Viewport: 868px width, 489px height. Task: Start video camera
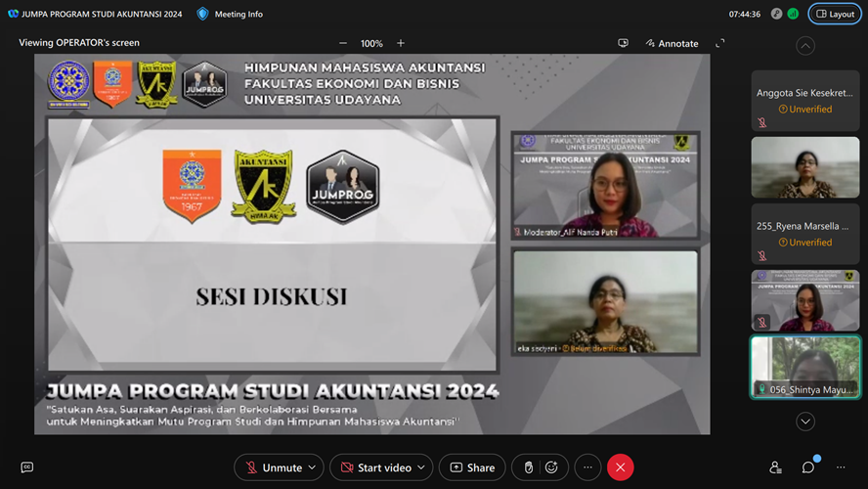[376, 467]
